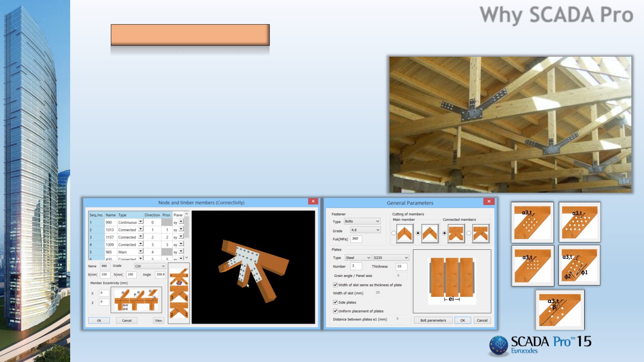Close the Node and timber members dialog

[313, 201]
